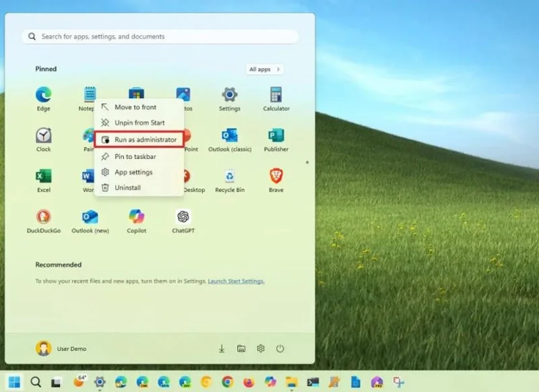The width and height of the screenshot is (539, 392).
Task: Open the Edge pinned app
Action: (x=44, y=99)
